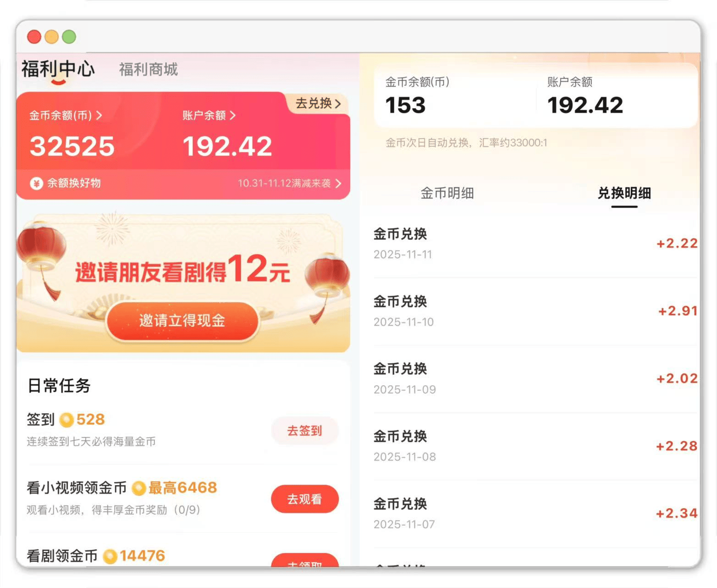Switch to the 金币明细 tab
Viewport: 717px width, 588px height.
pos(447,193)
